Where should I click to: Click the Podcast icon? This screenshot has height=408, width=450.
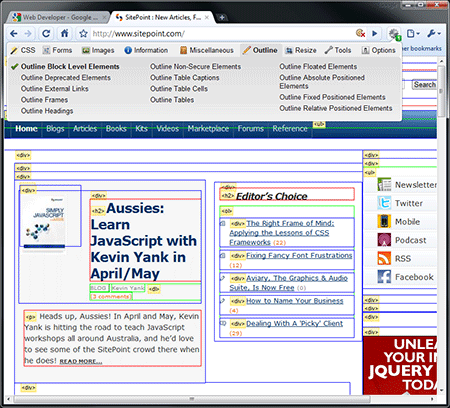384,240
